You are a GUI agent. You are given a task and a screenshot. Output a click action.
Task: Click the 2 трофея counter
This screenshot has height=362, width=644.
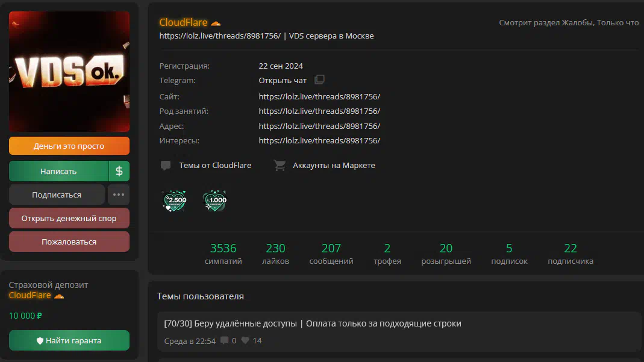pos(387,254)
